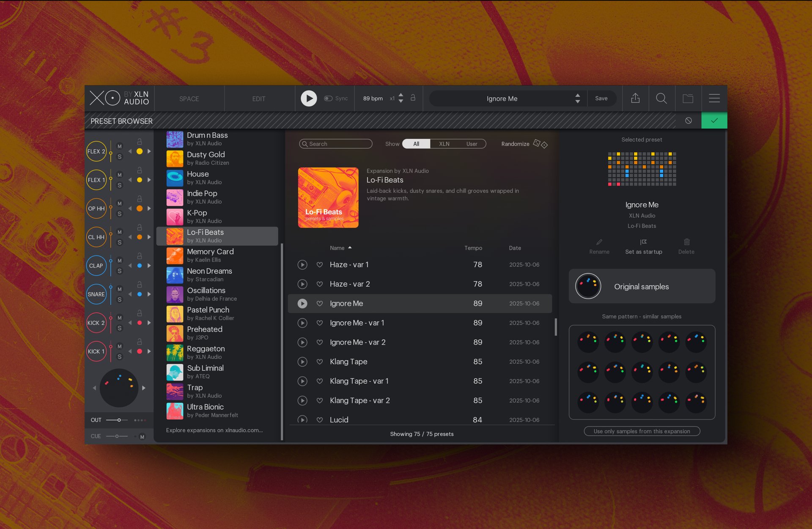The height and width of the screenshot is (529, 812).
Task: Click the export/share icon in top bar
Action: 635,99
